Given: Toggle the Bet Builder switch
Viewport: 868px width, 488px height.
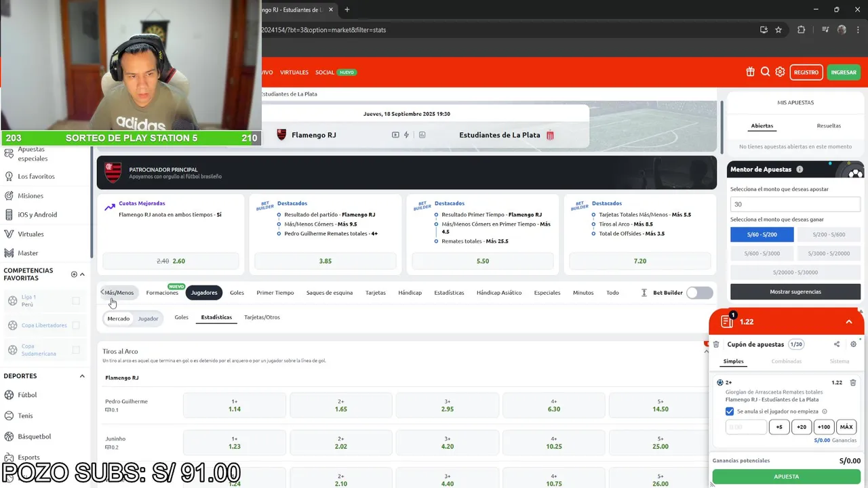Looking at the screenshot, I should coord(699,293).
